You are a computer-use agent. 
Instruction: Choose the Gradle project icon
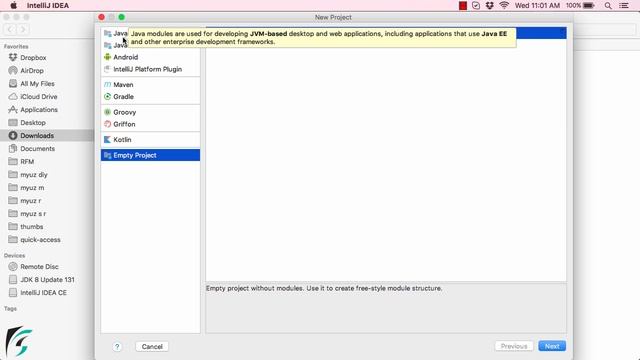107,97
